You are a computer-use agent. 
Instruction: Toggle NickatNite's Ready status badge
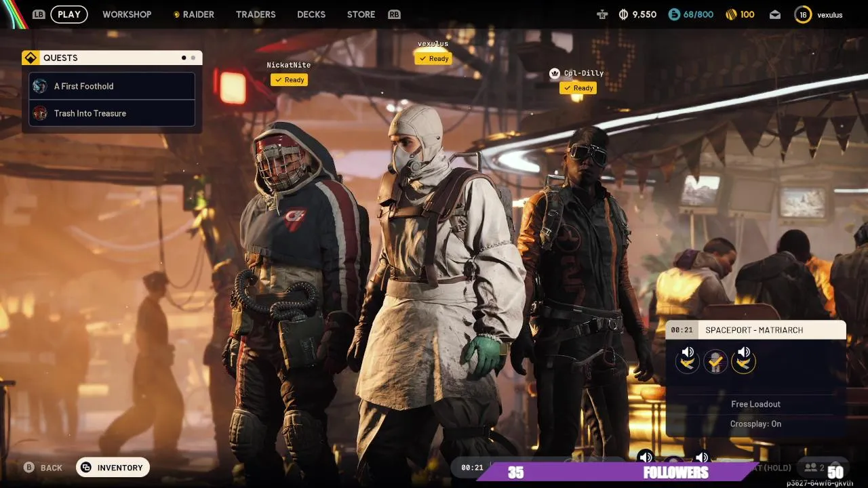(x=289, y=80)
